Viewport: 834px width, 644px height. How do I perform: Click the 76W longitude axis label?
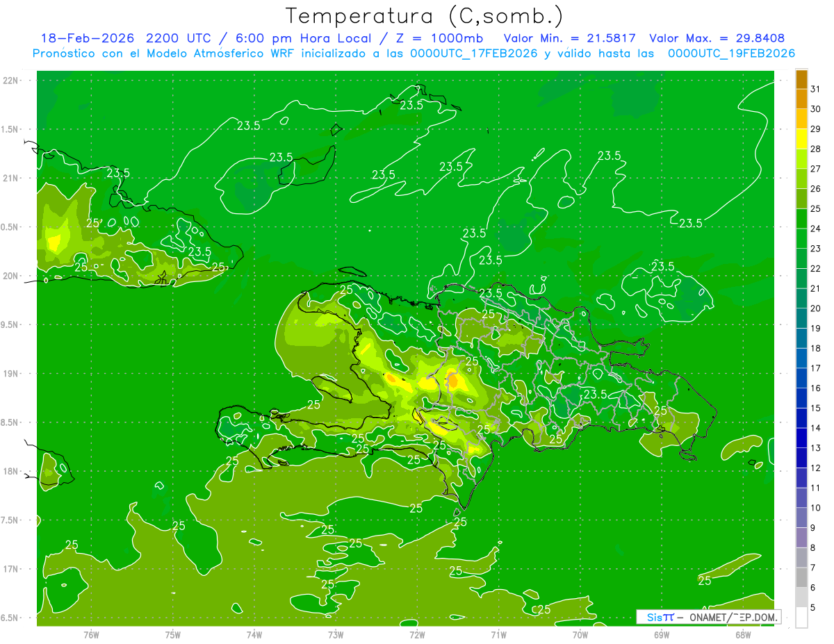91,634
